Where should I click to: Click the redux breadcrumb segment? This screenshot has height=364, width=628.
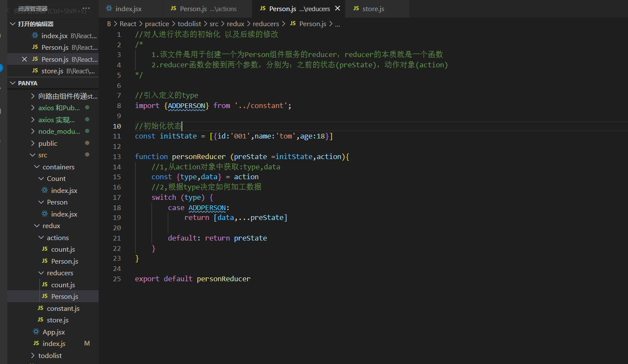[235, 24]
